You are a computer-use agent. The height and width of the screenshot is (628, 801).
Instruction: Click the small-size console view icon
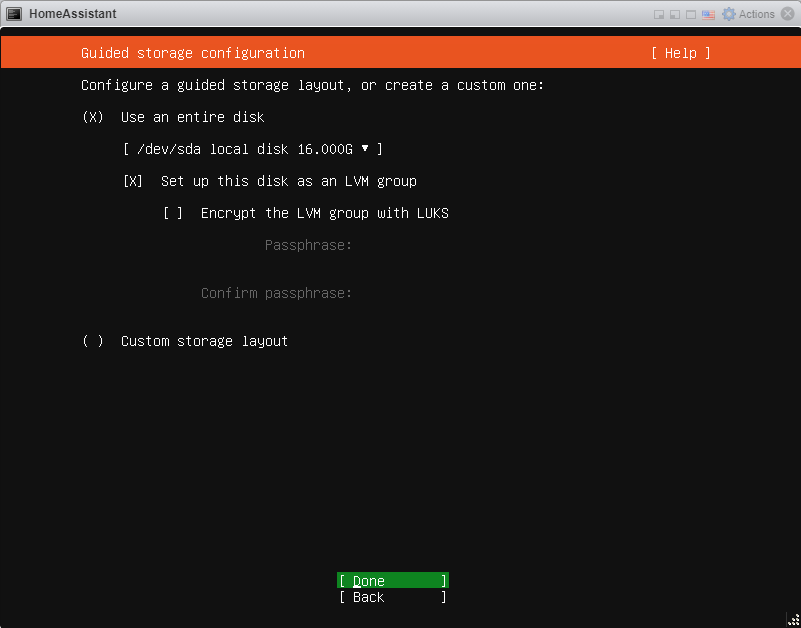[659, 14]
